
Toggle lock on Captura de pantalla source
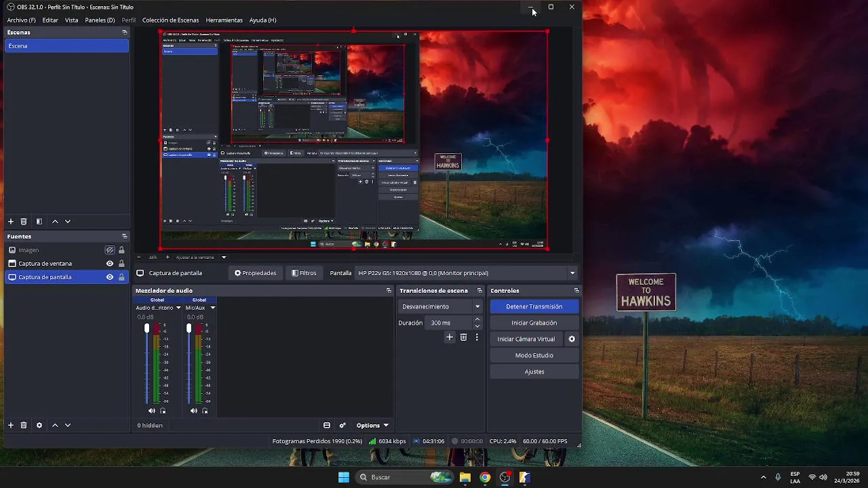click(x=121, y=277)
